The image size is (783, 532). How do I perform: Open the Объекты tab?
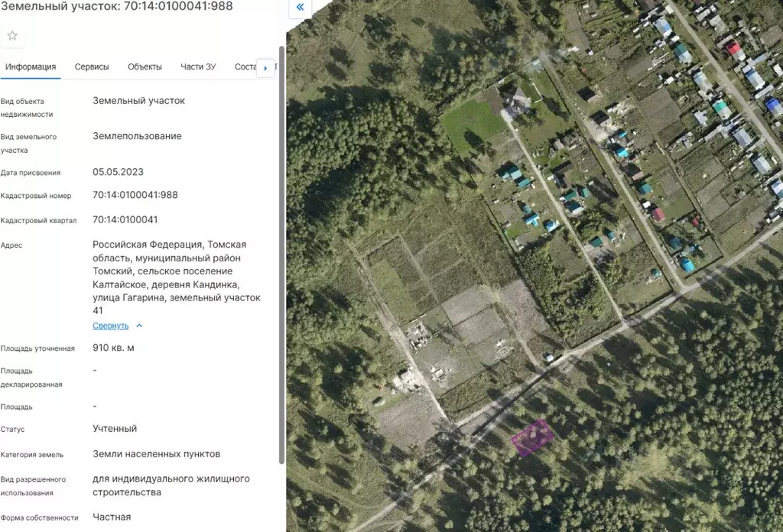click(144, 66)
